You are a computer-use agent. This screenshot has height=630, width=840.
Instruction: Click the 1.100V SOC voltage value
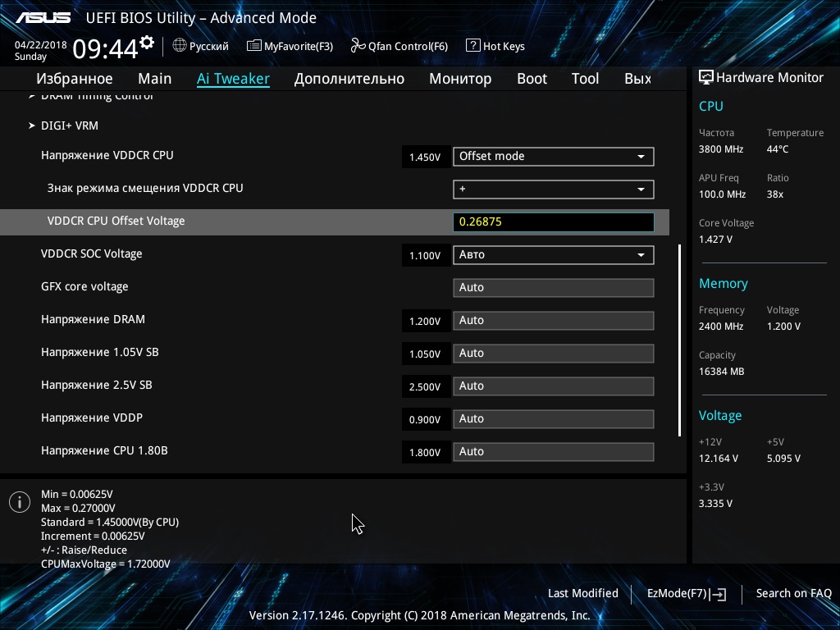point(425,256)
